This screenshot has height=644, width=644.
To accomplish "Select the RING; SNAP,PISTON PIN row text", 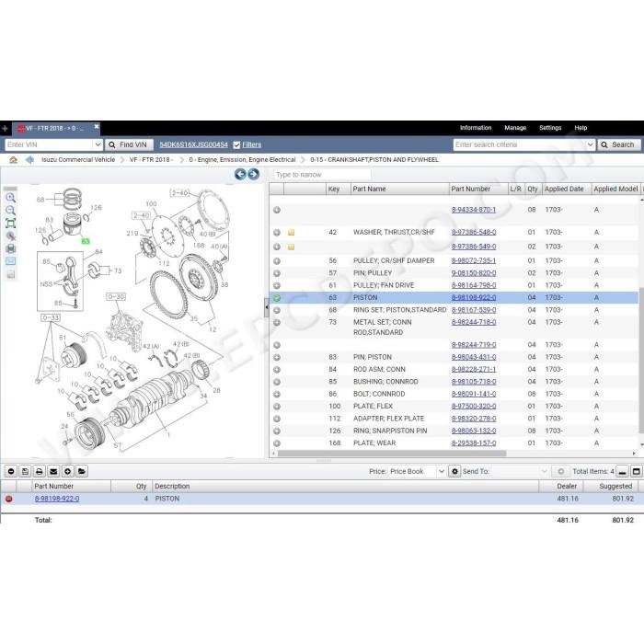I will point(390,431).
